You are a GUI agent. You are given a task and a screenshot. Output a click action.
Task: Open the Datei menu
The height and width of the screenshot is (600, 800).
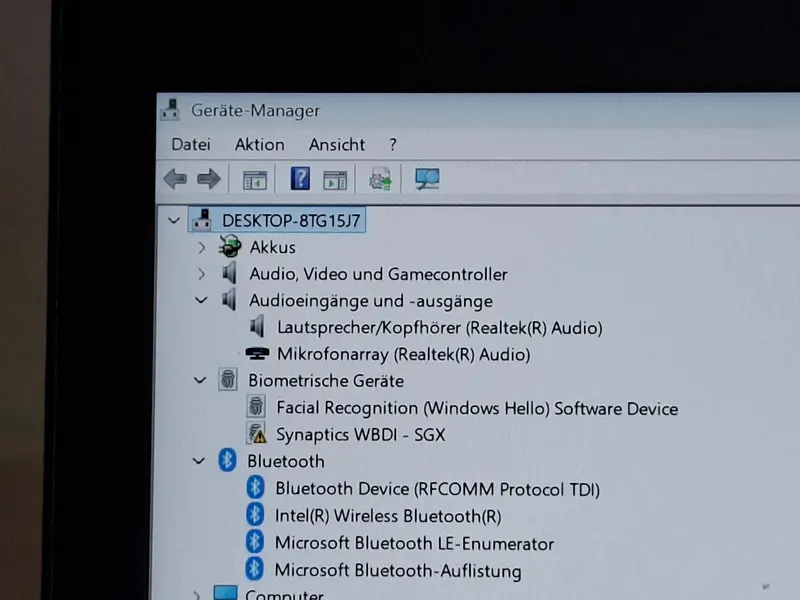[191, 144]
